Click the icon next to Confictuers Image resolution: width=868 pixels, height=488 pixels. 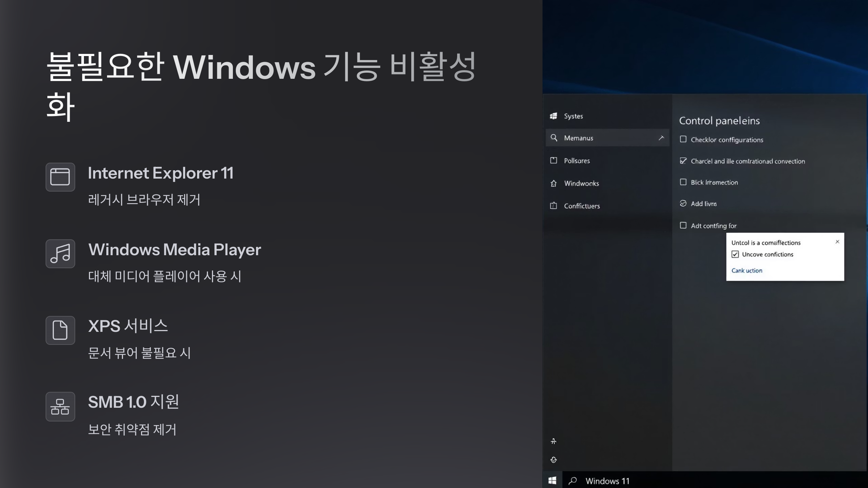point(554,206)
